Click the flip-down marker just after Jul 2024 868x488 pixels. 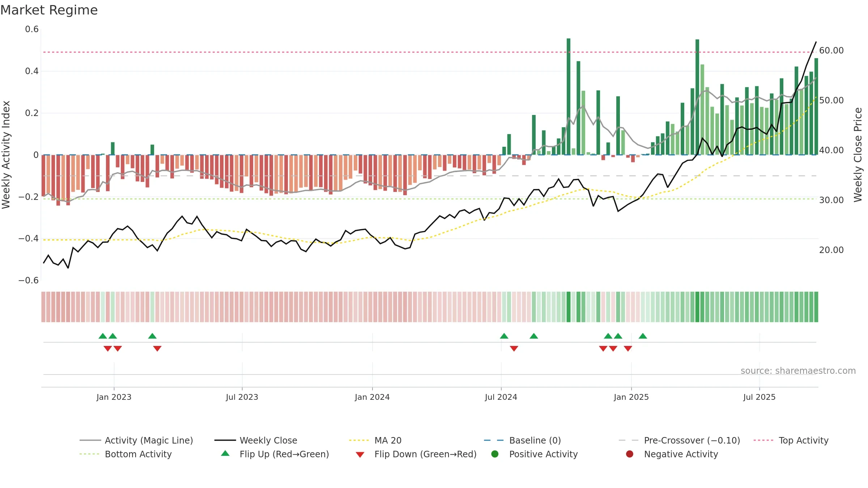[514, 348]
